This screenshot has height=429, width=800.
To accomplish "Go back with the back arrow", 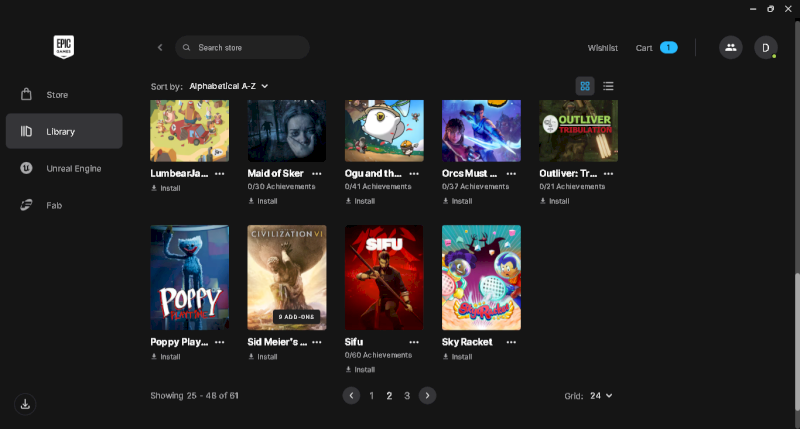I will (160, 47).
